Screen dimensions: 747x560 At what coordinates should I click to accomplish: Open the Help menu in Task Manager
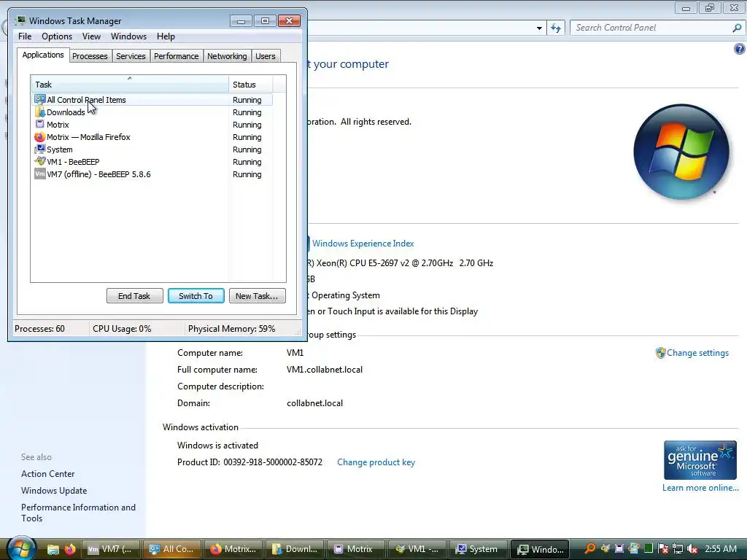166,36
